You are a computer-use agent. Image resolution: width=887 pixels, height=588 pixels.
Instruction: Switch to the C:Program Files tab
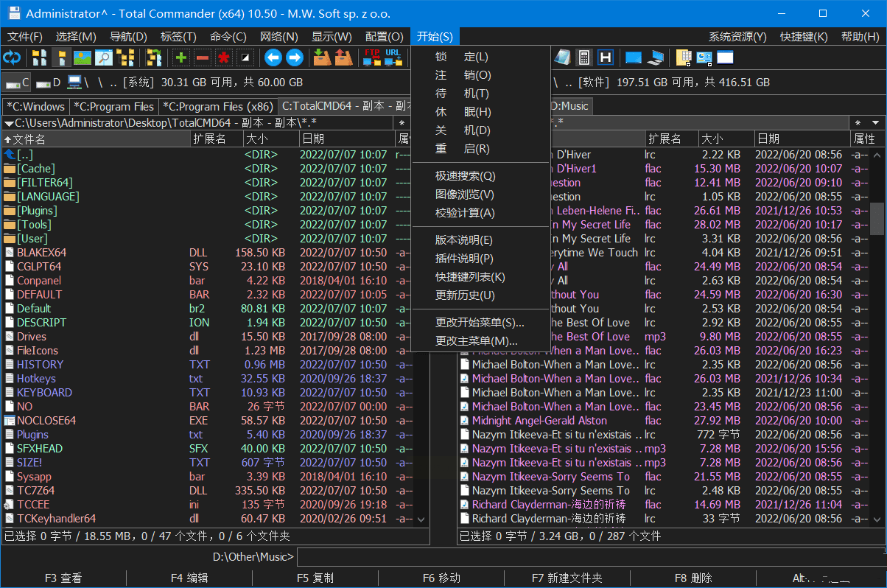pos(114,106)
